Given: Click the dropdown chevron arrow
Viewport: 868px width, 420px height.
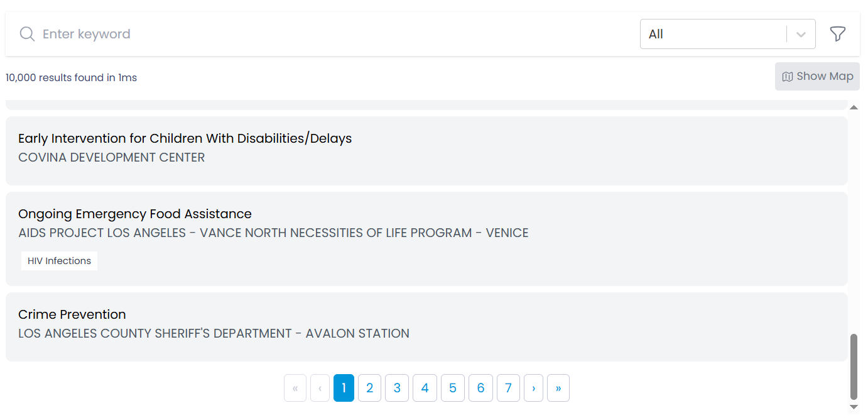Looking at the screenshot, I should click(801, 35).
